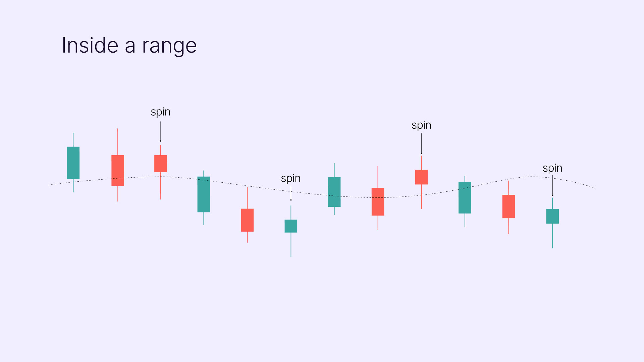
Task: Click the eleventh candle, a red one
Action: click(x=508, y=206)
